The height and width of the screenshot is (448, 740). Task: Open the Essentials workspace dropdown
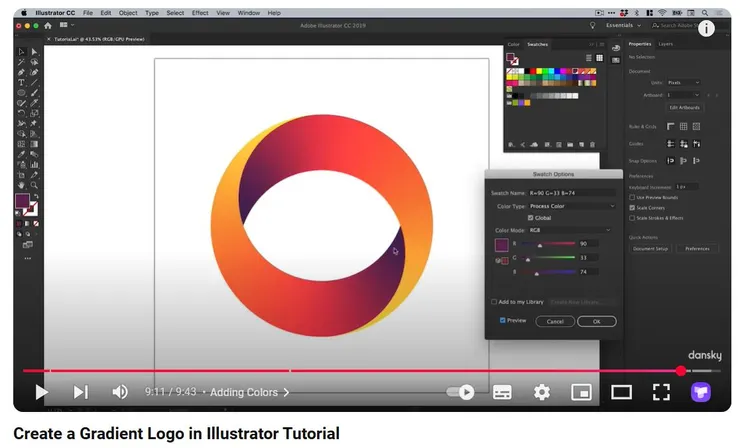point(623,25)
